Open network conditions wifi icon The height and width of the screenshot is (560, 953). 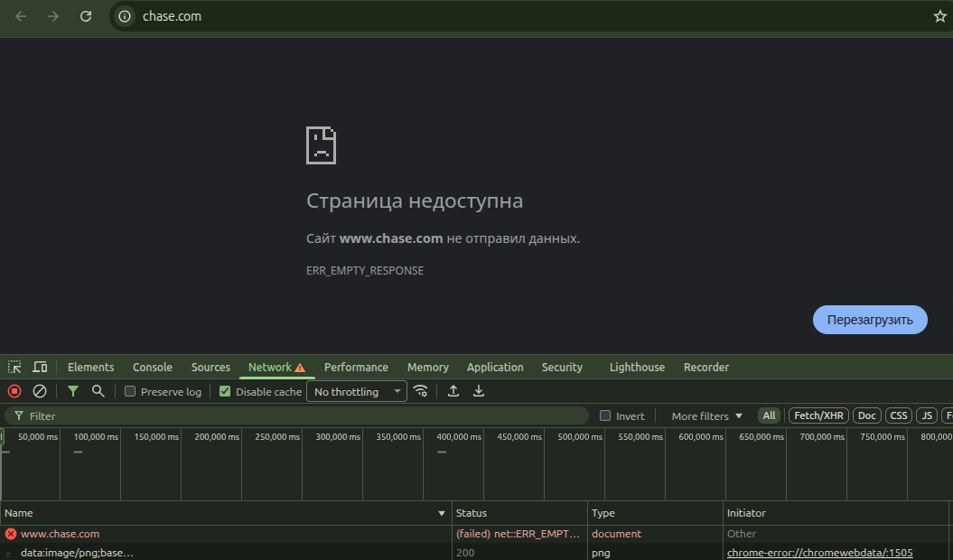[421, 392]
